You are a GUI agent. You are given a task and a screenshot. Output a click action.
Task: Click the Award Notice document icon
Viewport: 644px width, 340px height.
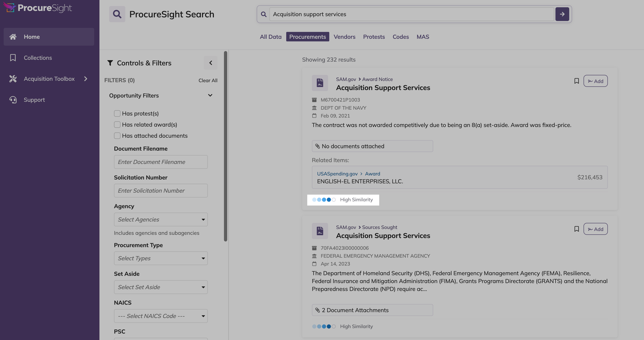pos(320,83)
